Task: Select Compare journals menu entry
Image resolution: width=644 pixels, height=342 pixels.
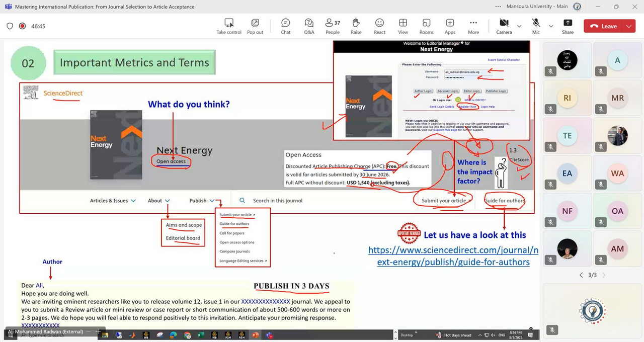Action: point(234,251)
